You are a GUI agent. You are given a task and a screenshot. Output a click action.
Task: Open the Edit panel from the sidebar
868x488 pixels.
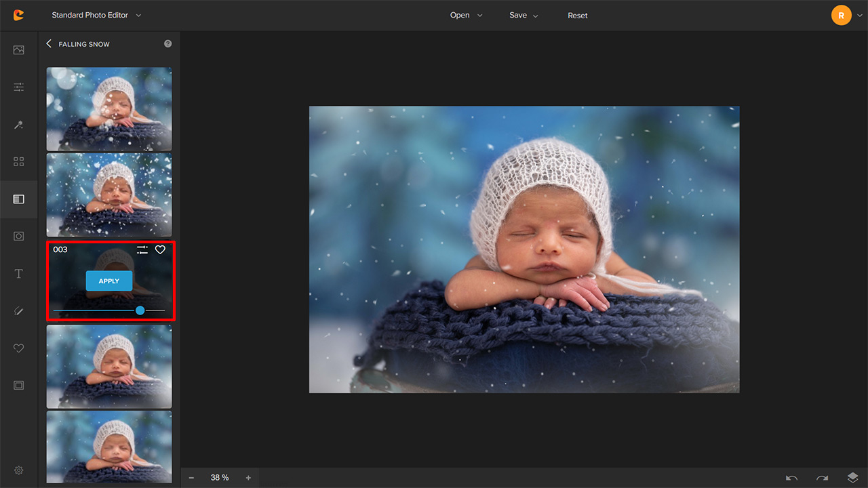18,49
